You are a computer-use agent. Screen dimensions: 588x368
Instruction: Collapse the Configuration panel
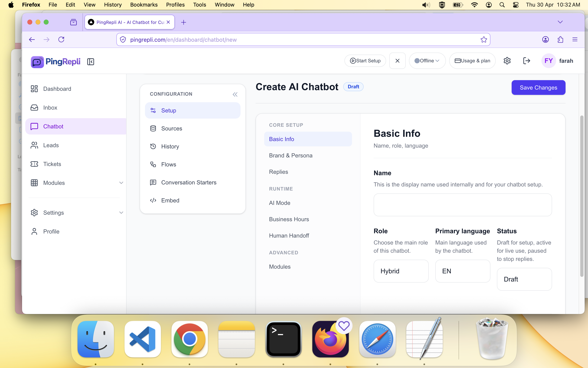pos(235,94)
